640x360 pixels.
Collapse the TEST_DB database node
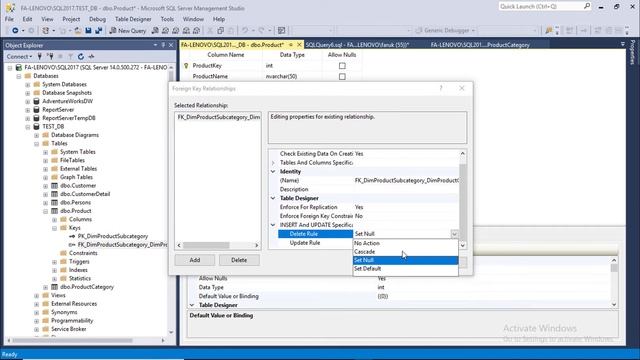click(28, 127)
